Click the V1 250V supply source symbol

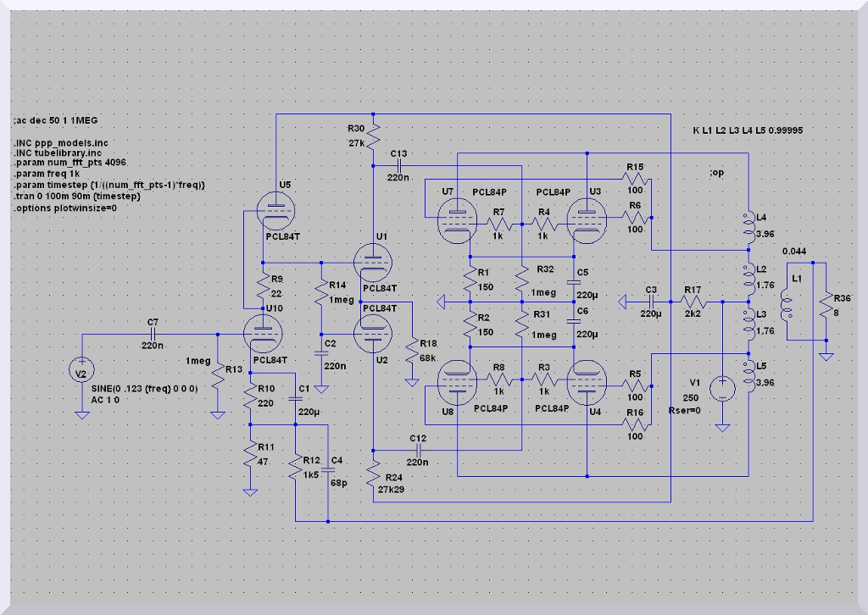722,387
